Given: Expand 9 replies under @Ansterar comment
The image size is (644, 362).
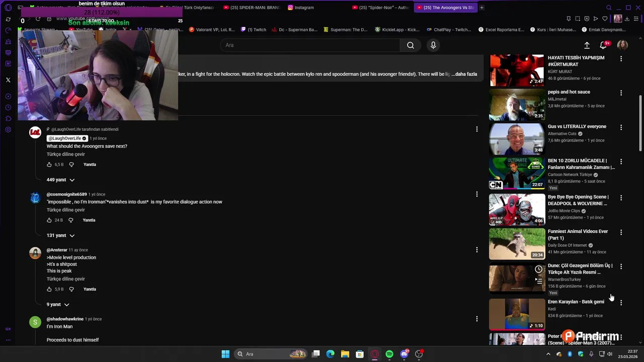Looking at the screenshot, I should [58, 304].
